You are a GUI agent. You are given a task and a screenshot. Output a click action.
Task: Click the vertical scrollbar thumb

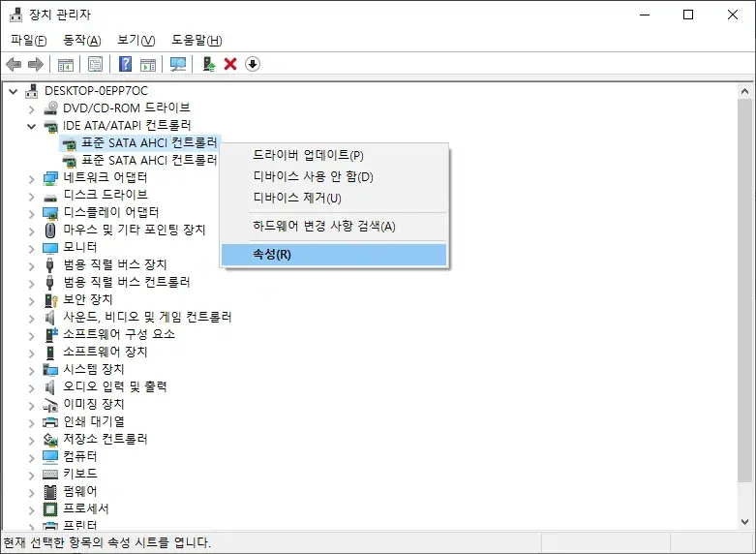pyautogui.click(x=745, y=290)
